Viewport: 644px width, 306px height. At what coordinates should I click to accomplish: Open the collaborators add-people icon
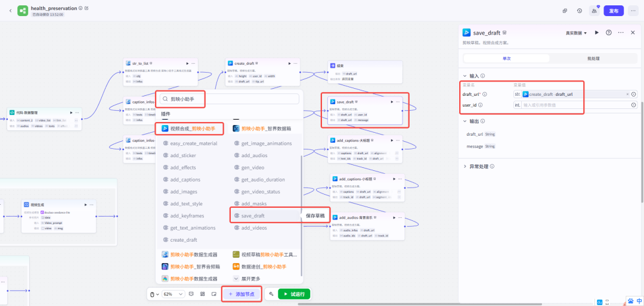click(x=594, y=11)
